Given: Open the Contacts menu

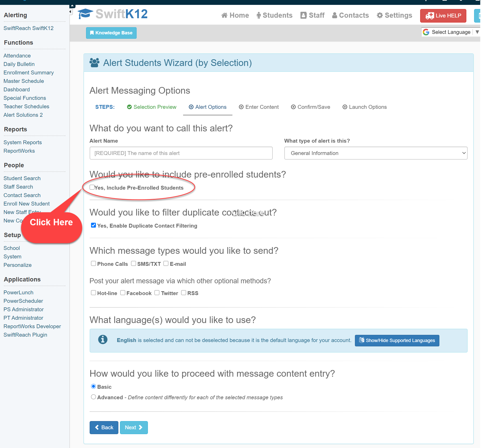Looking at the screenshot, I should [x=350, y=15].
